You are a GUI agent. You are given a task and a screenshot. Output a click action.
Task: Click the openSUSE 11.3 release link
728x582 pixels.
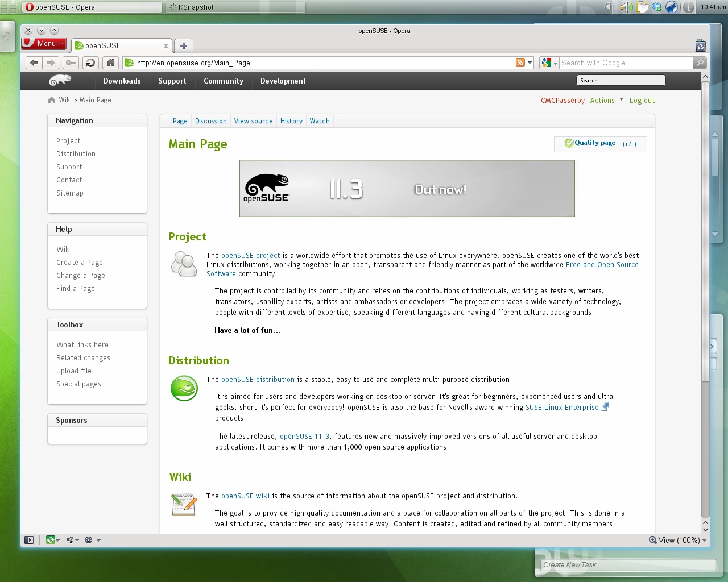pyautogui.click(x=304, y=436)
